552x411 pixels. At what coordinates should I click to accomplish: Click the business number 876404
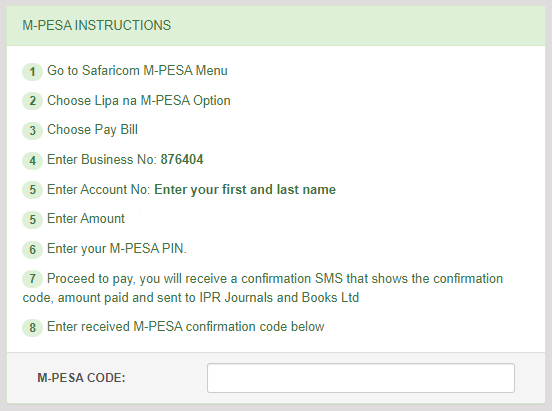(x=182, y=160)
